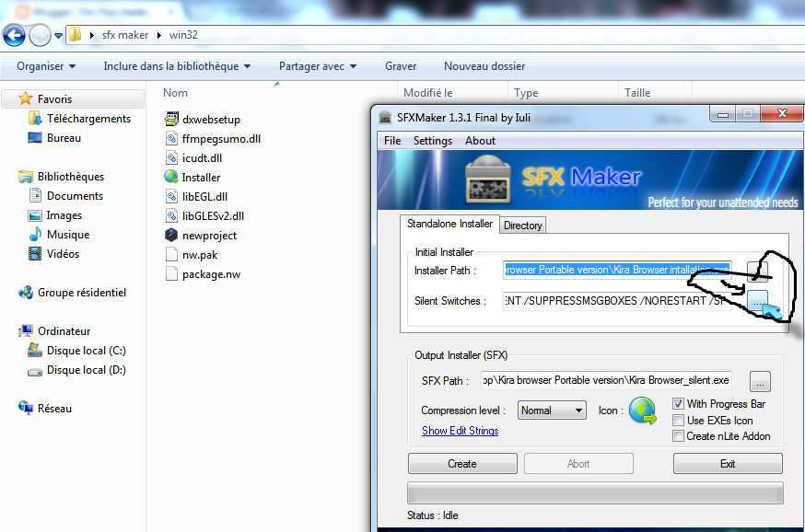
Task: Select the Réseau icon in sidebar
Action: point(25,408)
